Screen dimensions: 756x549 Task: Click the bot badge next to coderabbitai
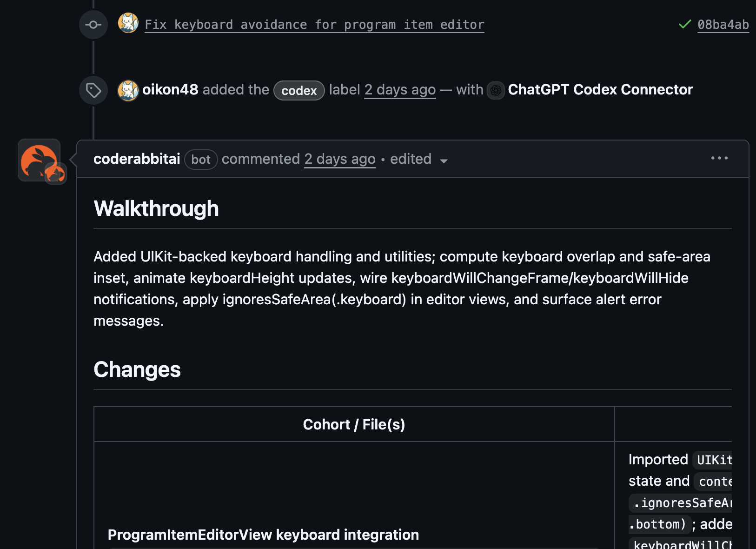pyautogui.click(x=201, y=160)
